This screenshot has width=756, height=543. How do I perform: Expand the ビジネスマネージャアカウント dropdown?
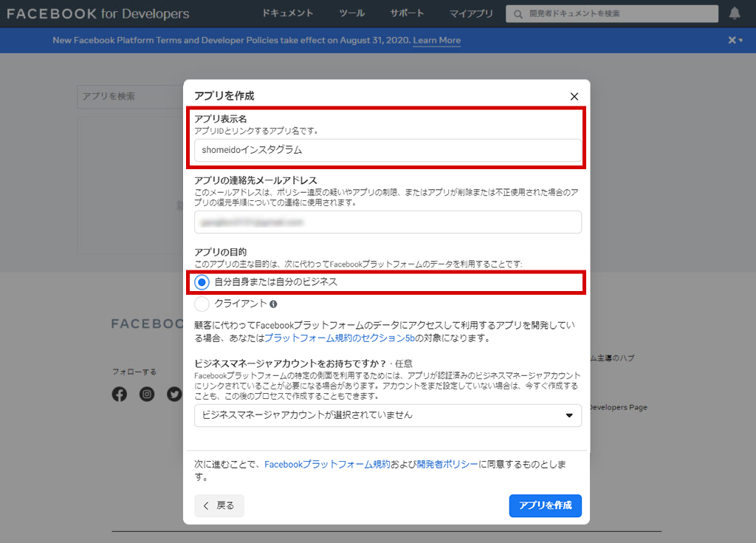tap(388, 415)
